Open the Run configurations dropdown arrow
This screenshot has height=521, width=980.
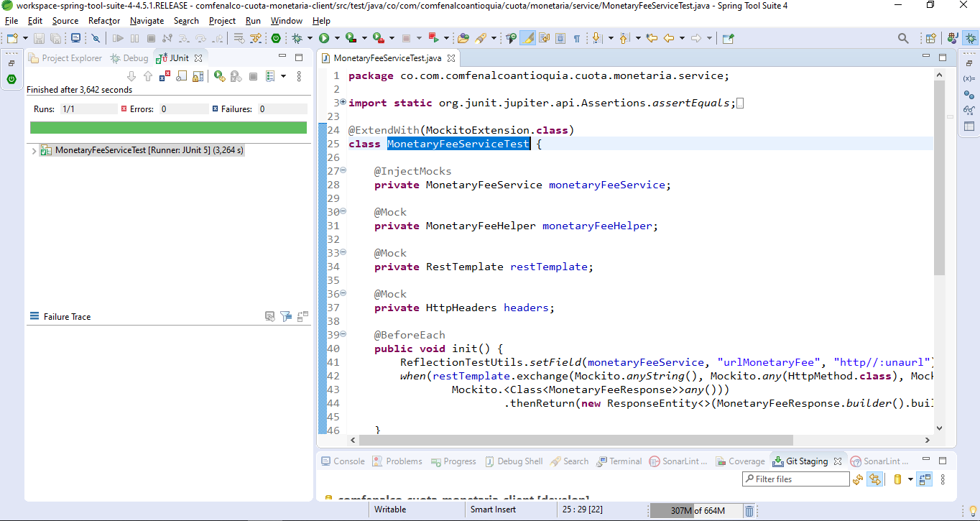(x=337, y=38)
